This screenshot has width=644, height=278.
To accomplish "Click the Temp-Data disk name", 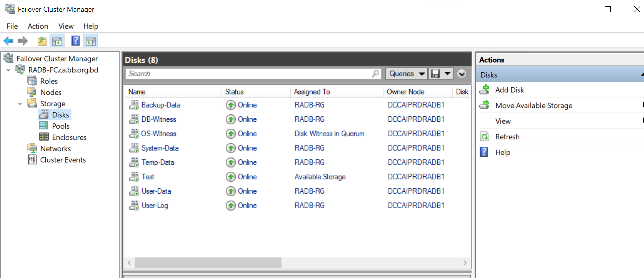I will 158,162.
